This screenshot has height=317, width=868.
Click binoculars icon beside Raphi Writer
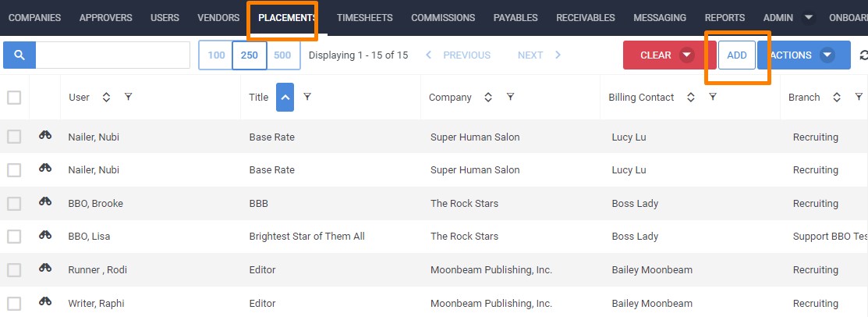(x=45, y=302)
